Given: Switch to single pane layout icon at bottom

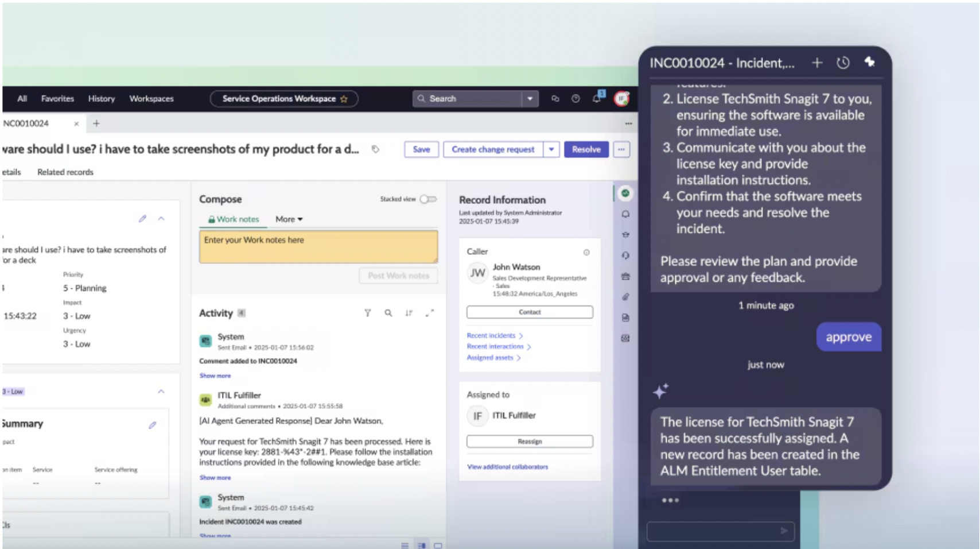Looking at the screenshot, I should pyautogui.click(x=438, y=546).
